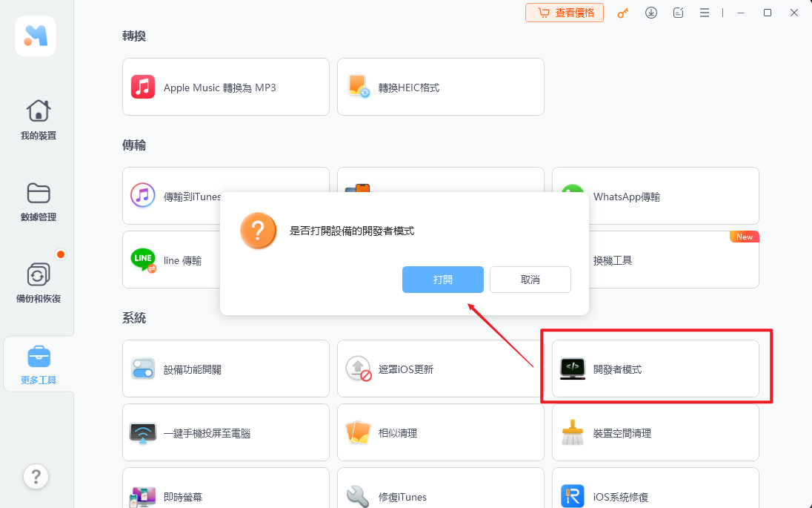Open the 裝置空間清理 tool
This screenshot has height=508, width=812.
tap(656, 432)
